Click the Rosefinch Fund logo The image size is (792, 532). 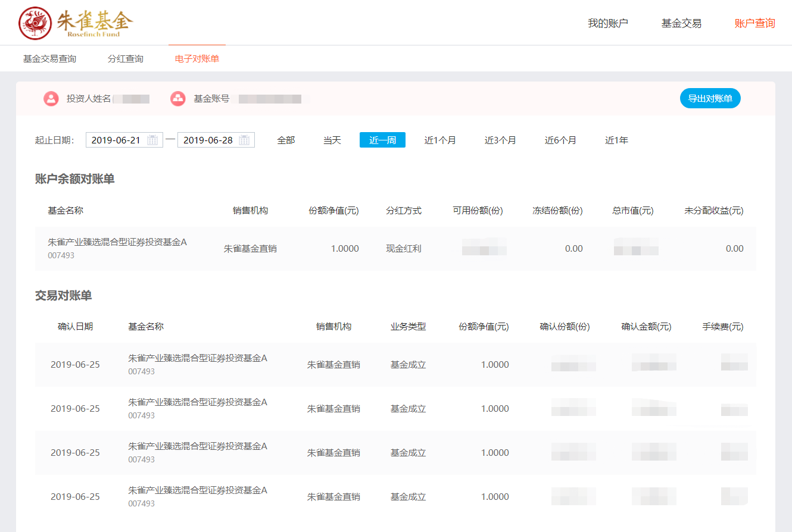[76, 23]
